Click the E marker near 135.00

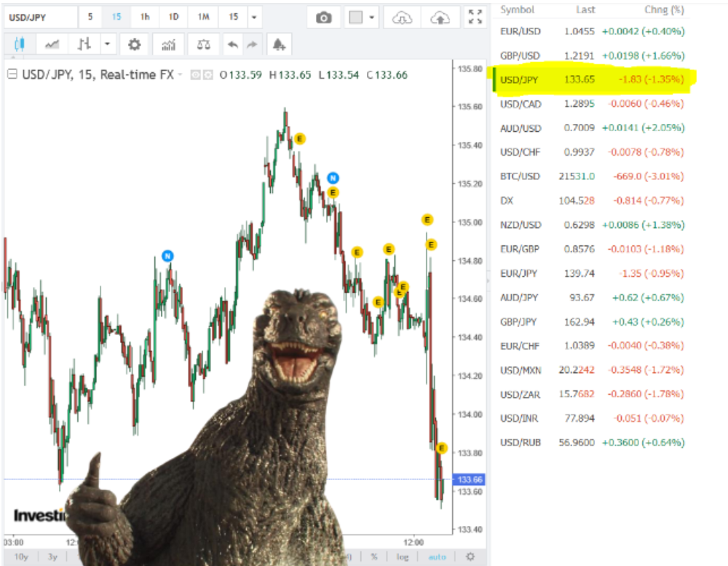427,219
